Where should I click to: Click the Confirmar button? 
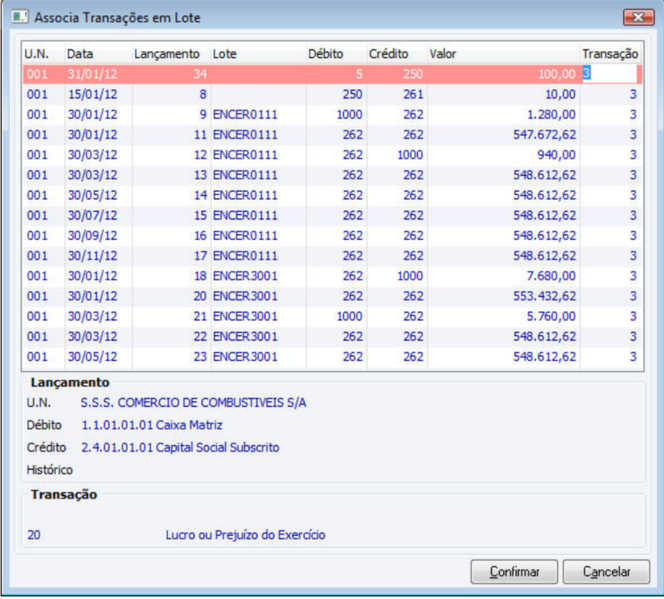point(514,572)
